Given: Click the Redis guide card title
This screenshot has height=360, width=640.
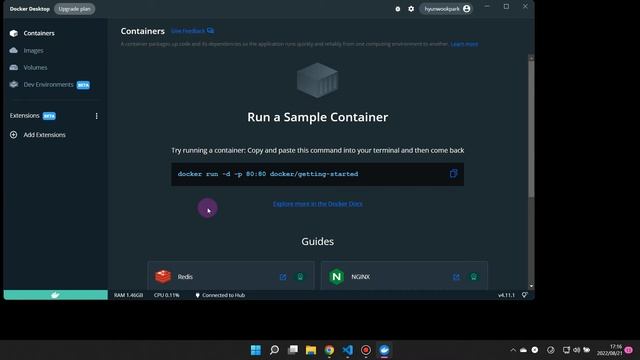Looking at the screenshot, I should (185, 277).
